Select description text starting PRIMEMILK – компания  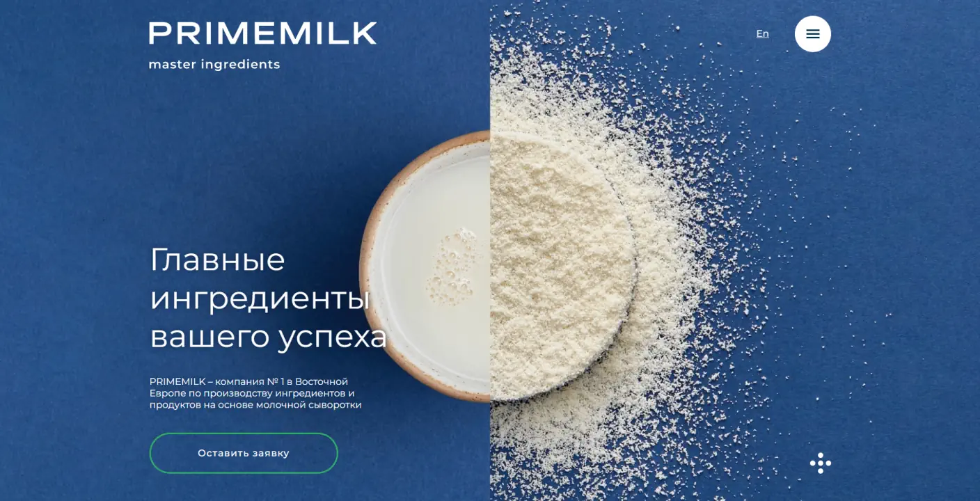click(255, 393)
